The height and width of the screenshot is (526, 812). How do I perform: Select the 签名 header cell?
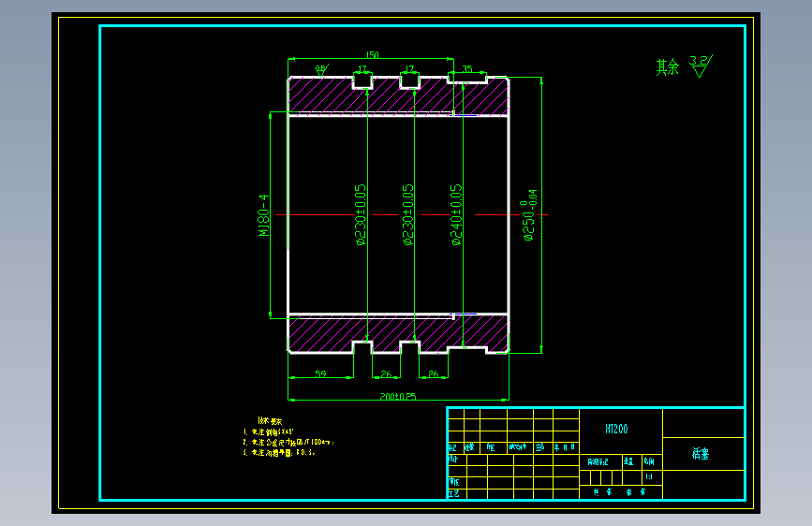(540, 447)
